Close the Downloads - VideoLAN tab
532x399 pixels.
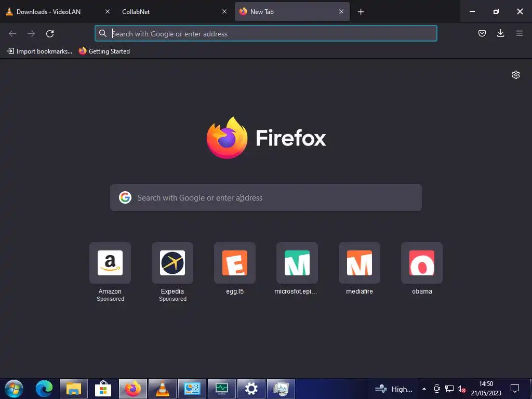[x=108, y=11]
